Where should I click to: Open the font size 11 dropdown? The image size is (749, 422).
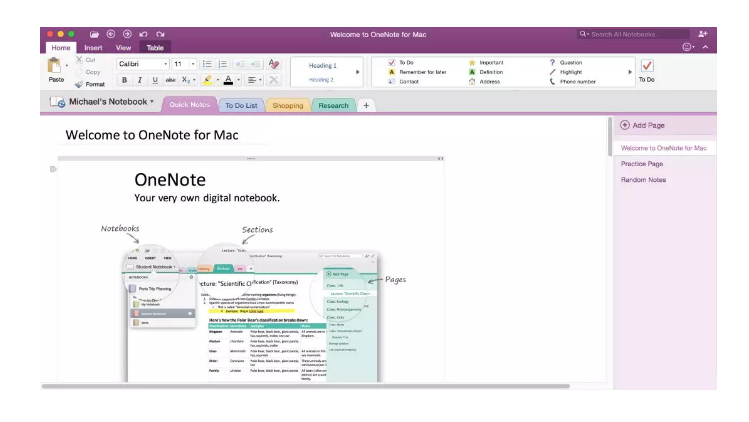point(193,64)
